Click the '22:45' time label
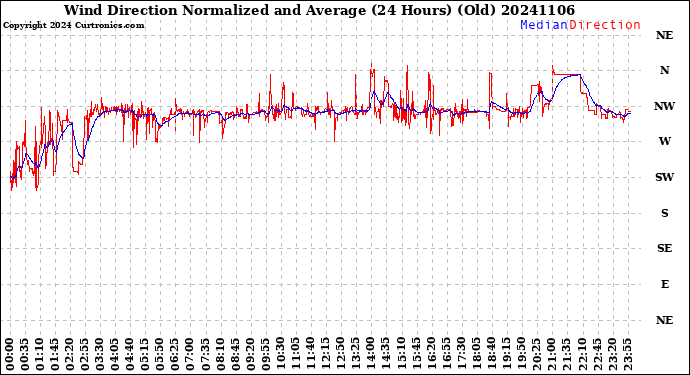Viewport: 690px width, 375px height. click(x=597, y=354)
